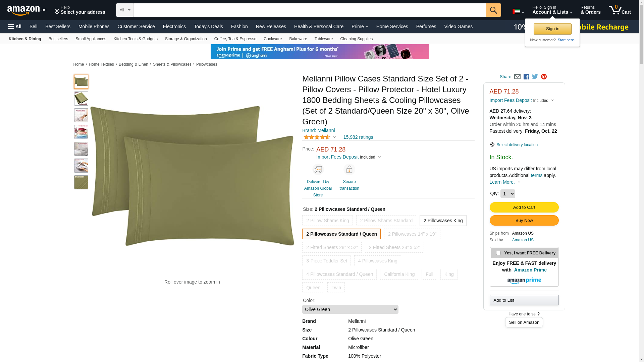Select the second product image thumbnail
This screenshot has height=362, width=644.
coord(81,99)
